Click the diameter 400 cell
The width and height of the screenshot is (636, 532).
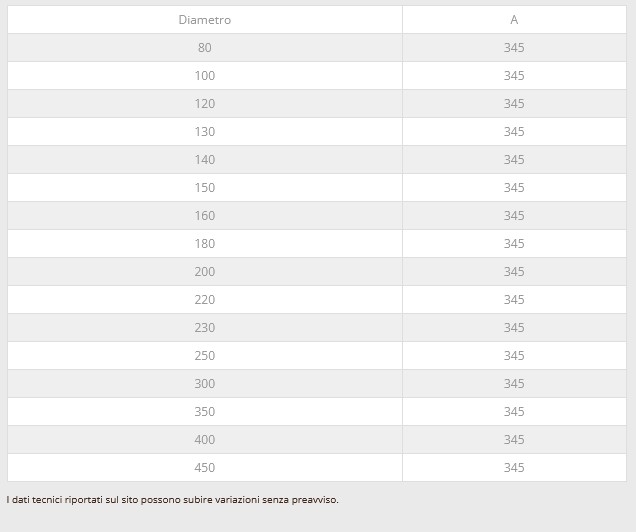point(205,440)
